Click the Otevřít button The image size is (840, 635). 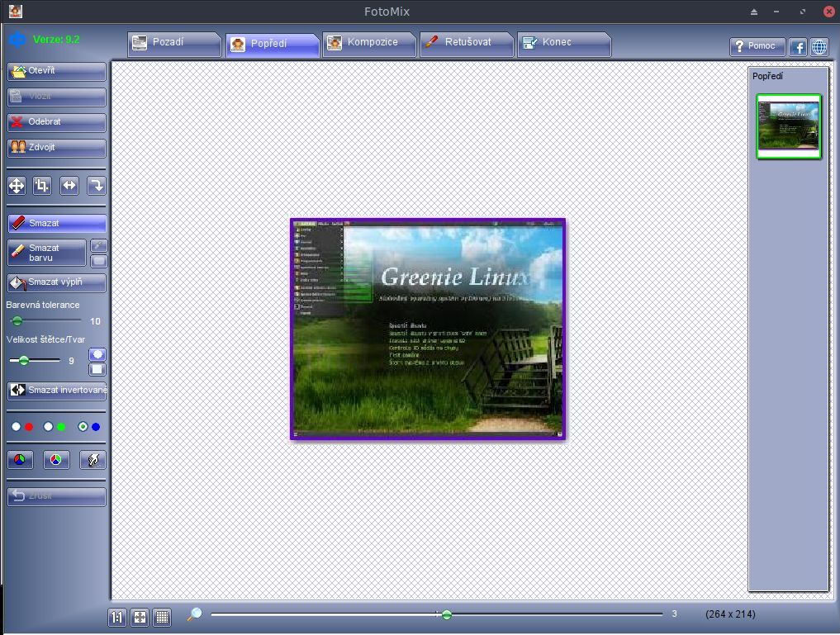[x=57, y=71]
